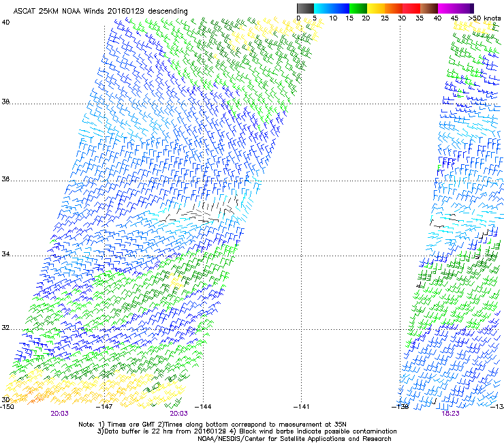
Task: Click the latitude label 30
Action: [5, 399]
